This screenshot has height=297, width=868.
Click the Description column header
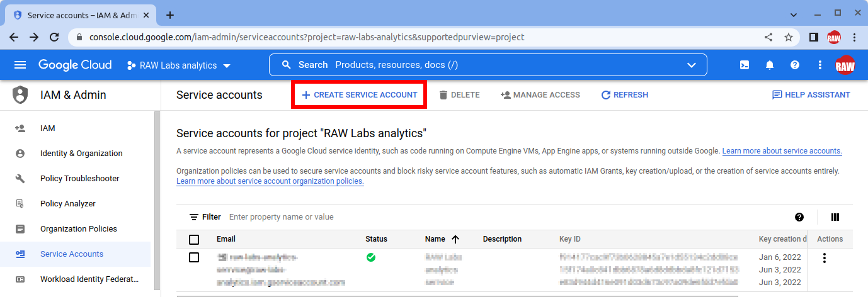502,239
